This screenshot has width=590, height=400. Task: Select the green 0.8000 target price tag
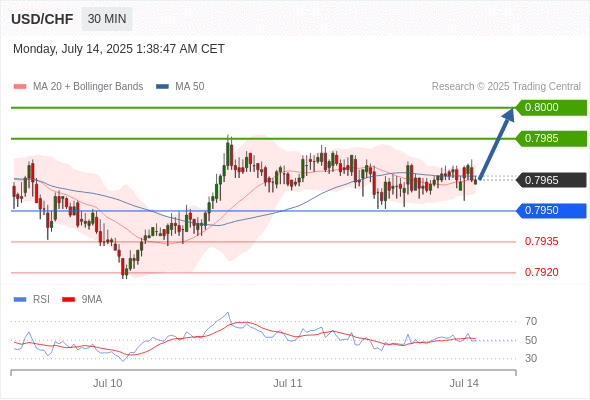click(551, 108)
